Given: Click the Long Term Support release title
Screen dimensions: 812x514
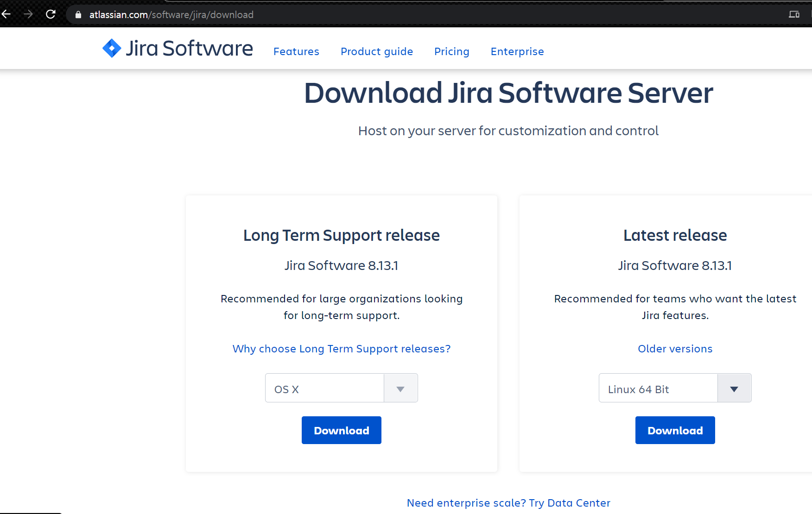Looking at the screenshot, I should pos(342,235).
